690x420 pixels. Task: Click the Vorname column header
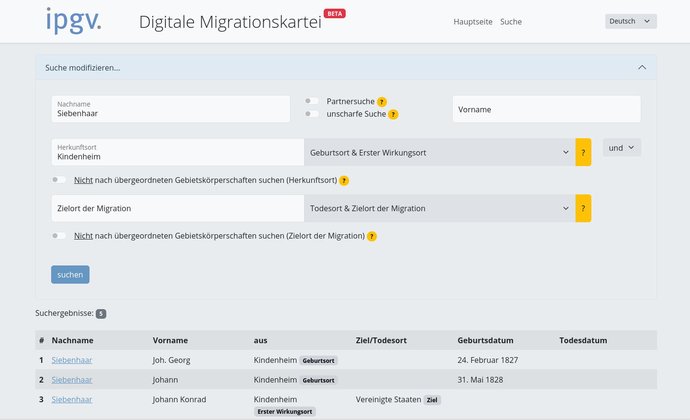point(170,340)
